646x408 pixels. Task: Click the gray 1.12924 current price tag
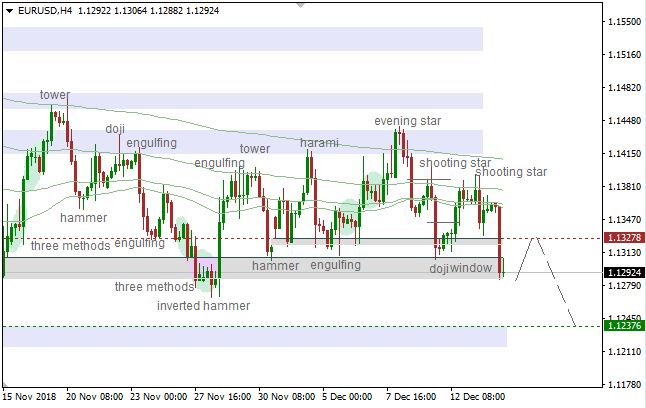pyautogui.click(x=624, y=272)
